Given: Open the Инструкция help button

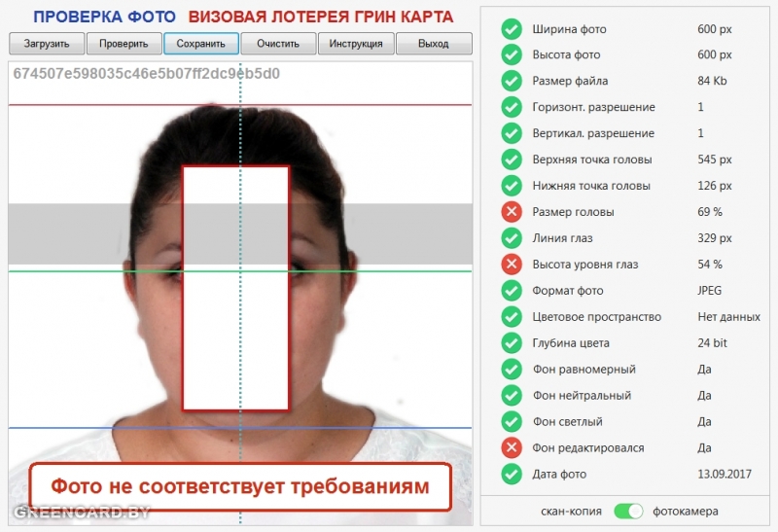Looking at the screenshot, I should click(356, 44).
